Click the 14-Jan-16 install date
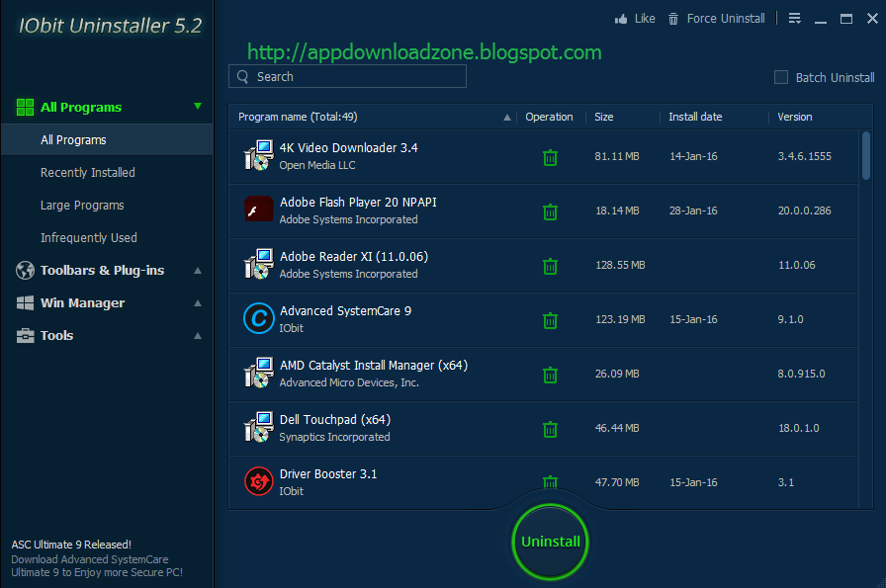Screen dimensions: 886x588 693,156
